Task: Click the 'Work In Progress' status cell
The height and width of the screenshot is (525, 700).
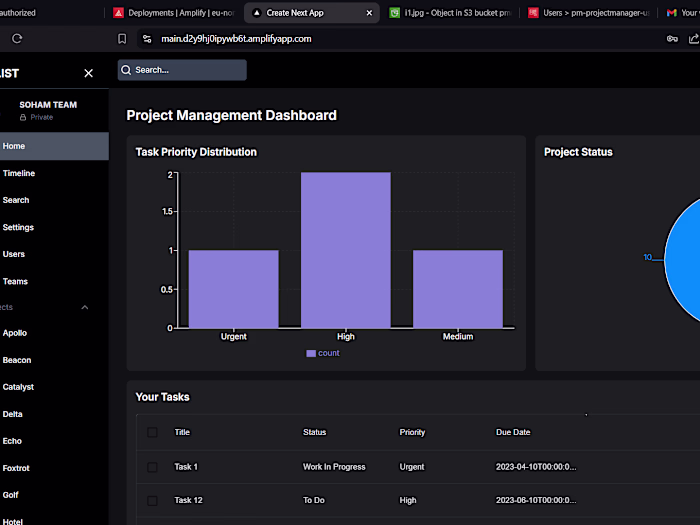Action: pyautogui.click(x=334, y=467)
